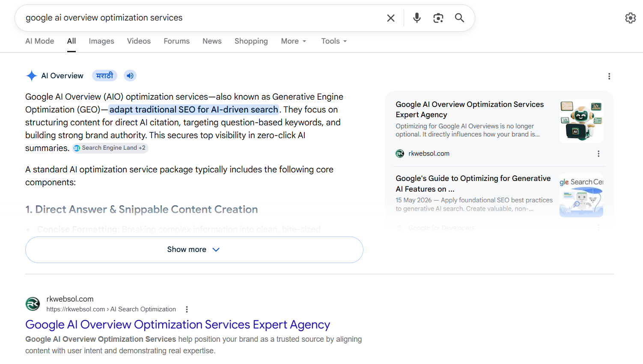This screenshot has width=643, height=364.
Task: Submit search with the magnifier icon
Action: point(459,18)
